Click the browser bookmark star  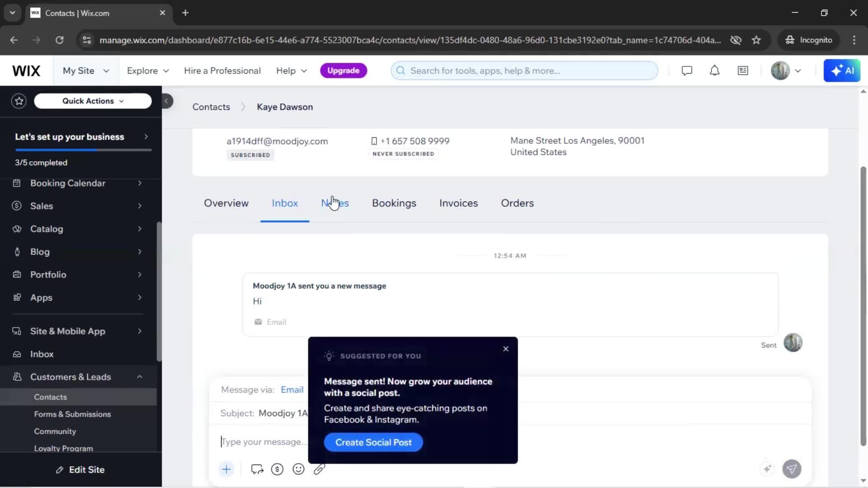(x=756, y=40)
